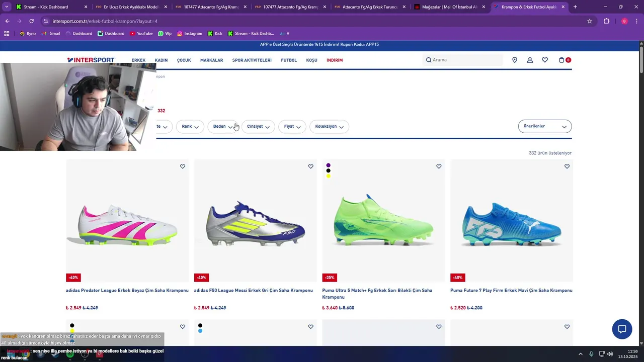Open the user account icon
This screenshot has height=362, width=644.
point(530,60)
